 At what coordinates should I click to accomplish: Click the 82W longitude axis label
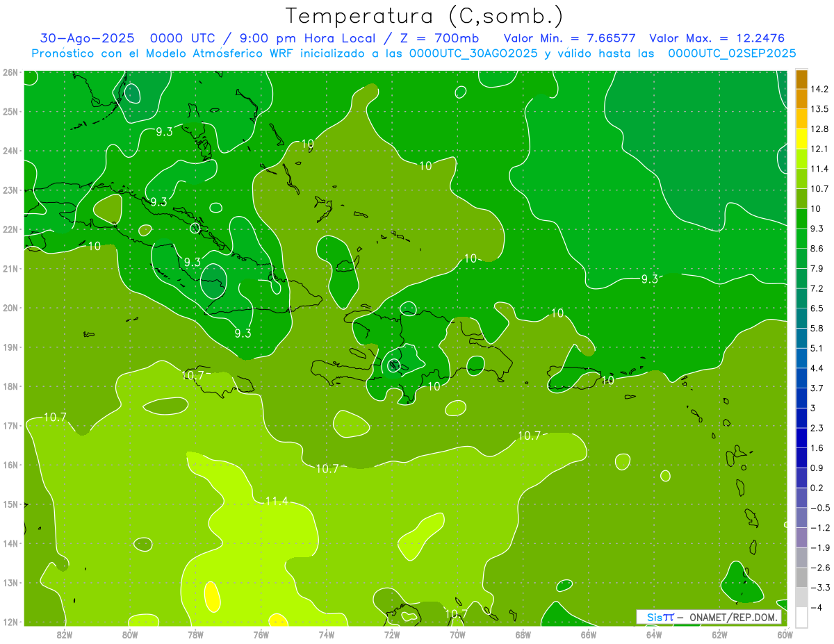(65, 634)
